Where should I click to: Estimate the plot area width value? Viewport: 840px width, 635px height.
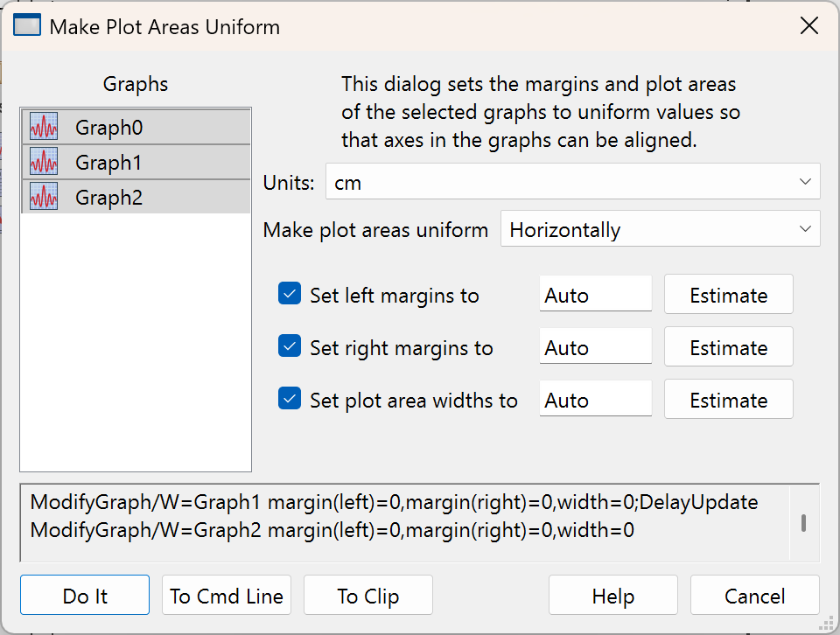(x=728, y=400)
